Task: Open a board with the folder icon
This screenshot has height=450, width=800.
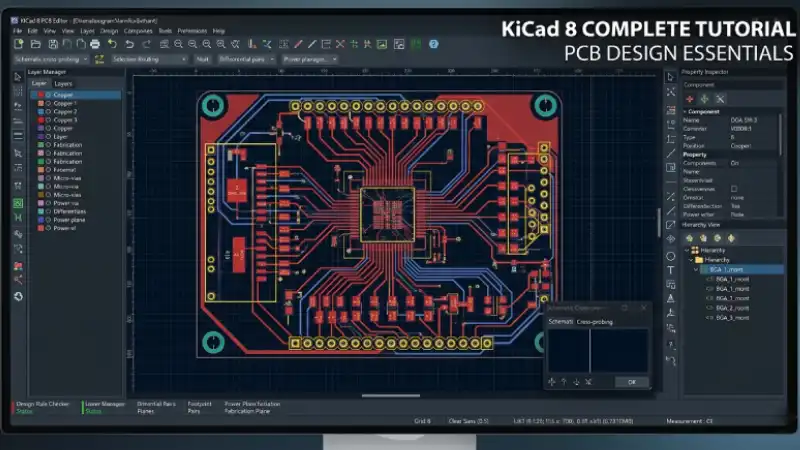Action: (x=35, y=44)
